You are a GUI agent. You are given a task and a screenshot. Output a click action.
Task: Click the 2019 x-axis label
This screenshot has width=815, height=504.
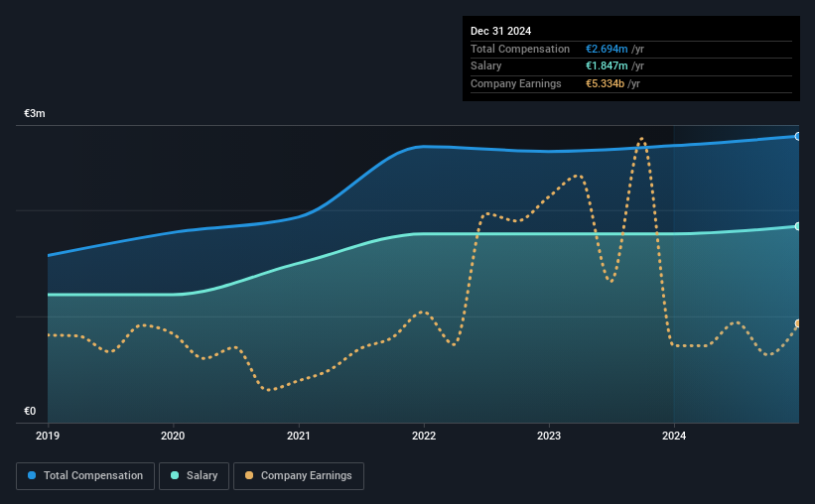tap(48, 436)
